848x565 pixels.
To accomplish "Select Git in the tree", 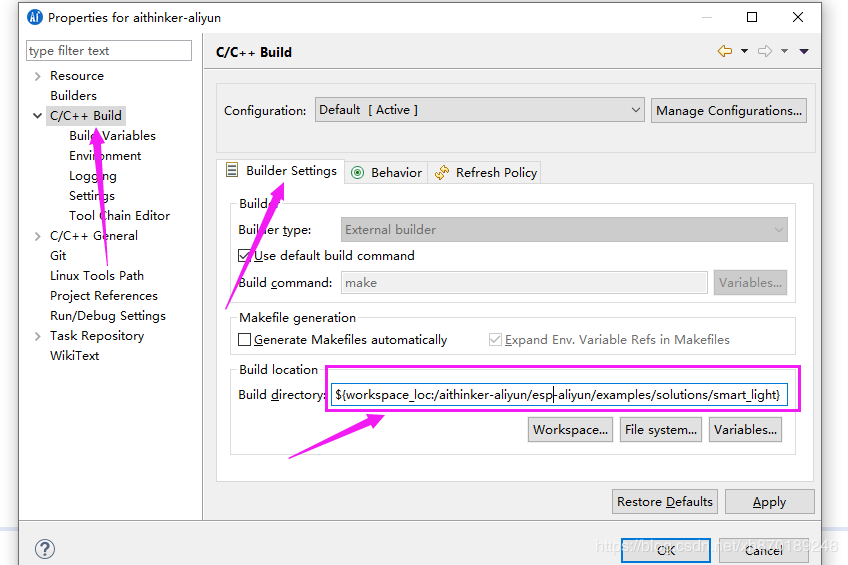I will pyautogui.click(x=58, y=256).
